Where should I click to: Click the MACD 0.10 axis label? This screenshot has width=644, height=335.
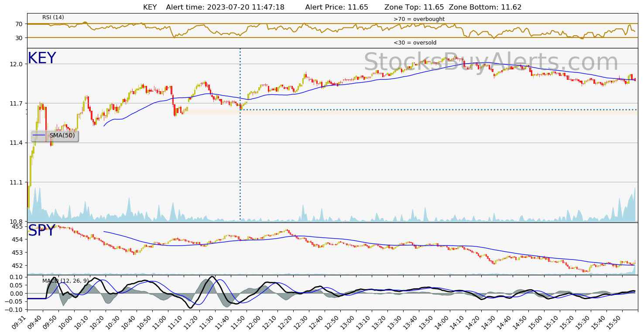tap(17, 277)
